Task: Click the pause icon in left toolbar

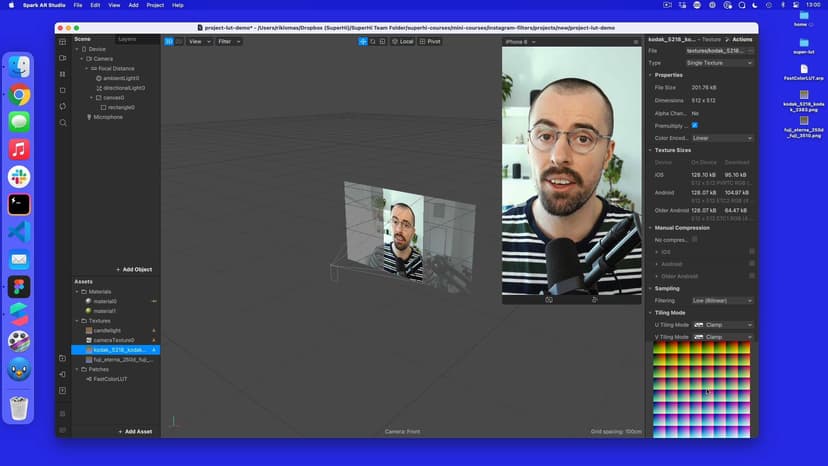Action: click(x=62, y=74)
